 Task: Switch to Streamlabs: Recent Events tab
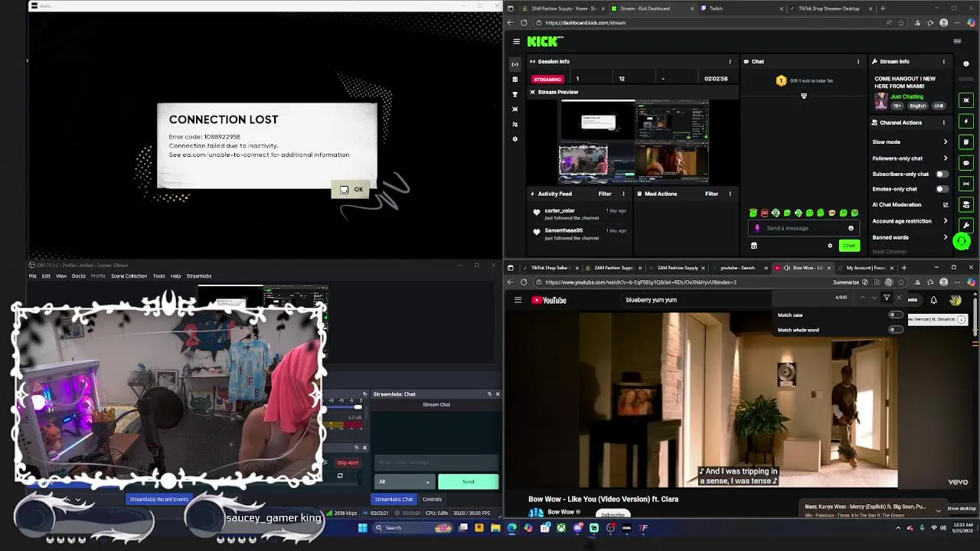click(x=158, y=499)
